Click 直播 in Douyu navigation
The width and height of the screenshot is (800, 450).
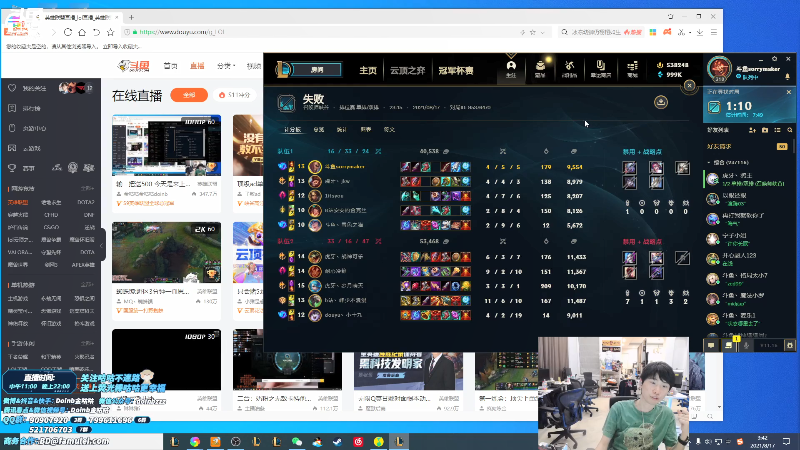pos(197,66)
